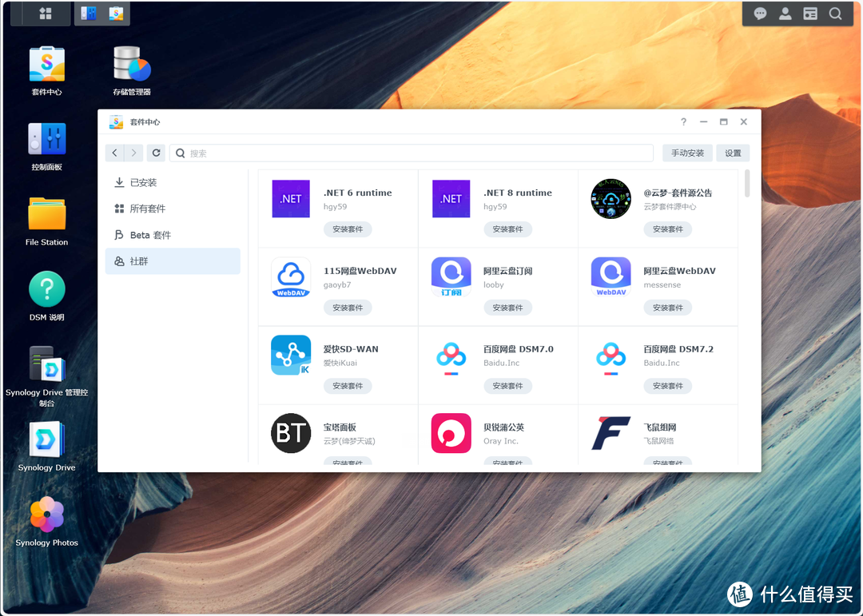Go forward in Package Center
Screen dimensions: 863x616
(133, 153)
